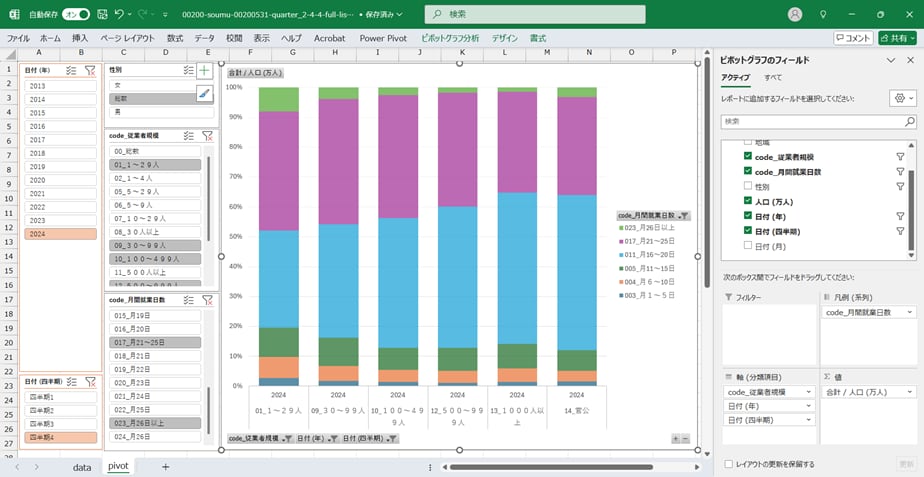
Task: Click the Chart Elements plus button
Action: [204, 71]
